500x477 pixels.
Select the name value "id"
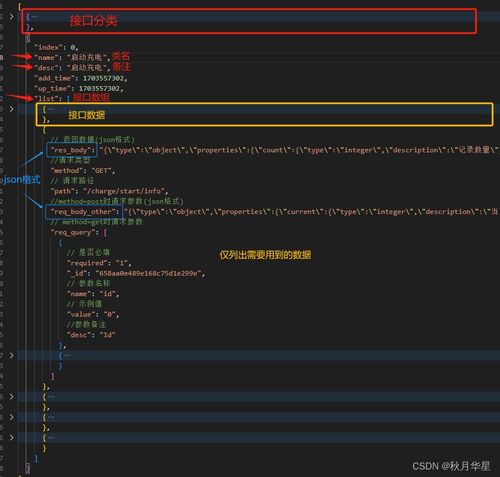coord(107,294)
